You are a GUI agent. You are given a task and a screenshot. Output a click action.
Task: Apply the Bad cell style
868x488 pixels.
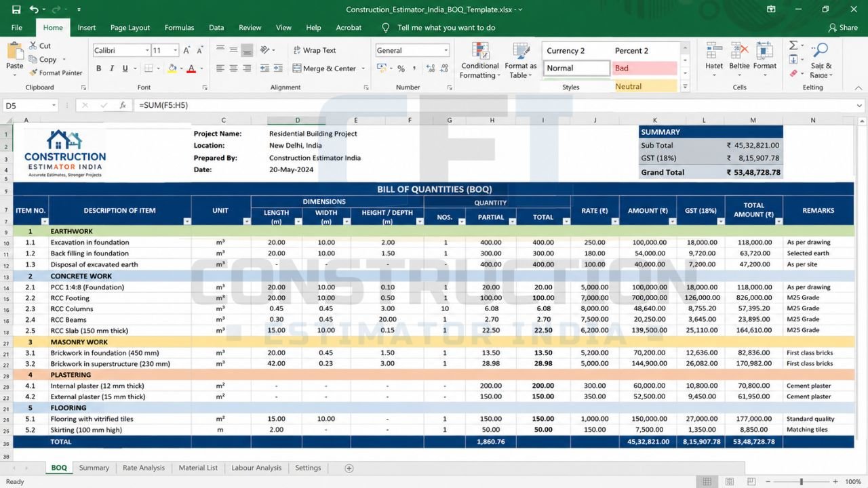point(645,68)
